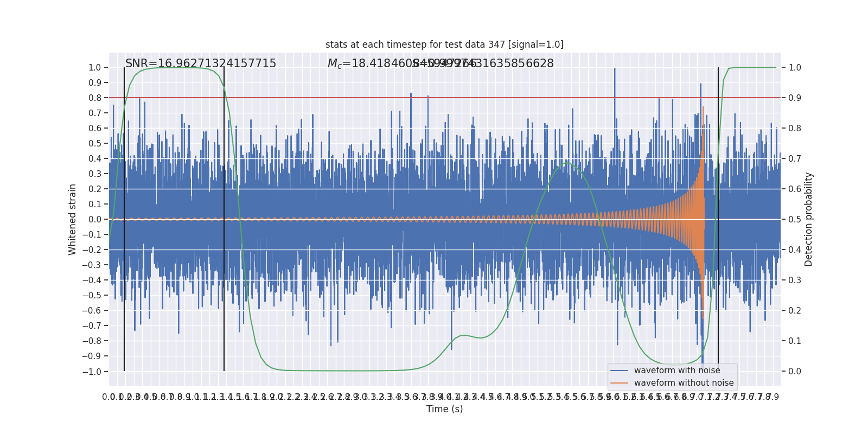Click the Mc=18.418 chirp mass annotation

tap(441, 63)
